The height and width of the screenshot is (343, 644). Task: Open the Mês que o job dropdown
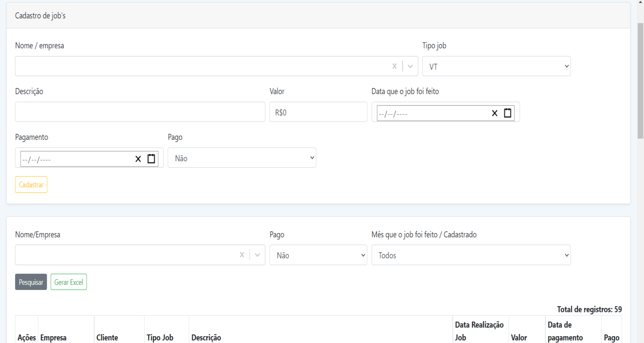471,255
